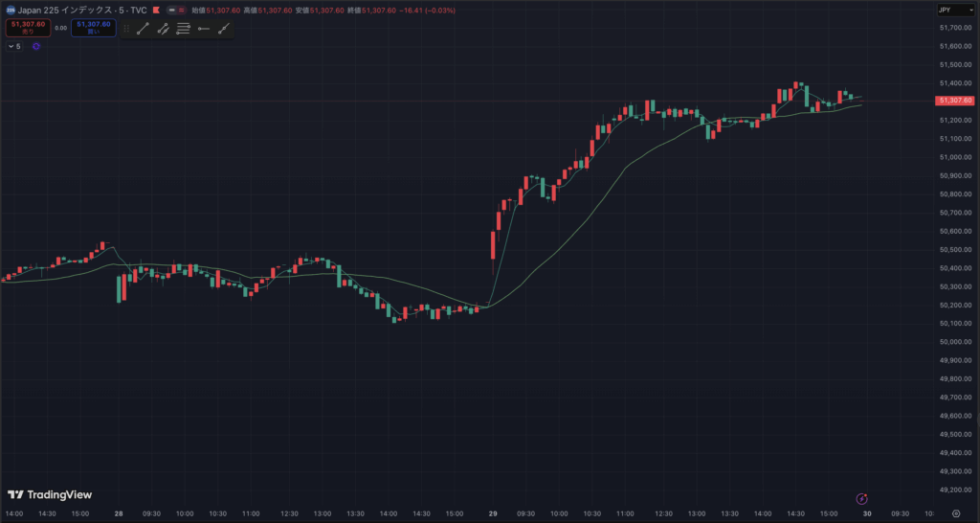This screenshot has width=980, height=523.
Task: Click the red flag next to symbol title
Action: tap(156, 10)
